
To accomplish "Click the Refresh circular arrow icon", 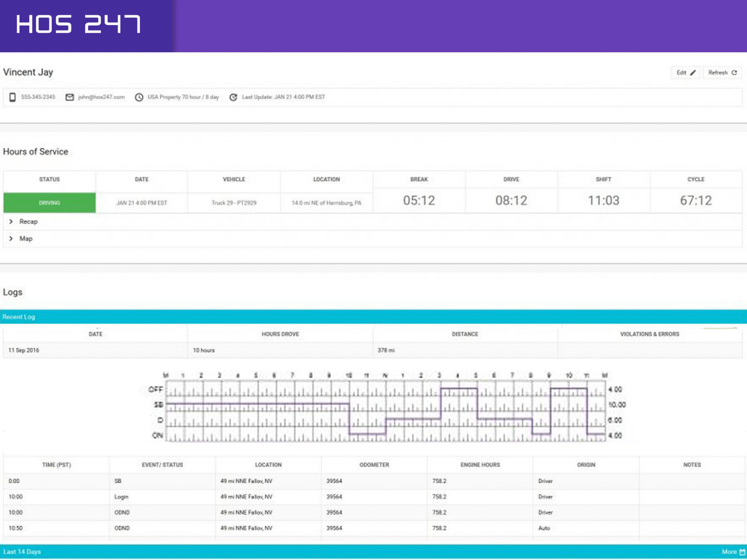I will coord(735,72).
